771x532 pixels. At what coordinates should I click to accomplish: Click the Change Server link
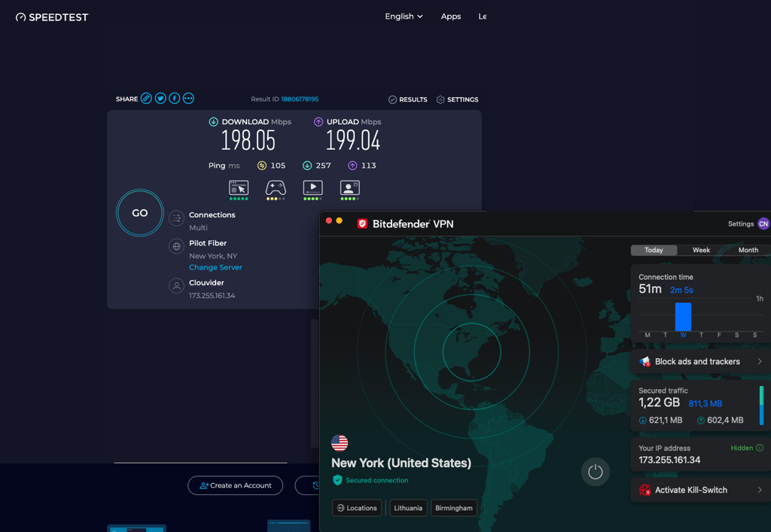coord(215,267)
